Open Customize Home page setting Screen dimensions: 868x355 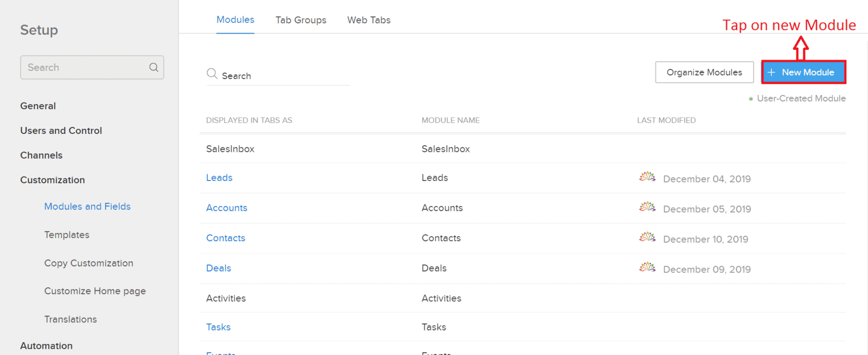tap(95, 291)
